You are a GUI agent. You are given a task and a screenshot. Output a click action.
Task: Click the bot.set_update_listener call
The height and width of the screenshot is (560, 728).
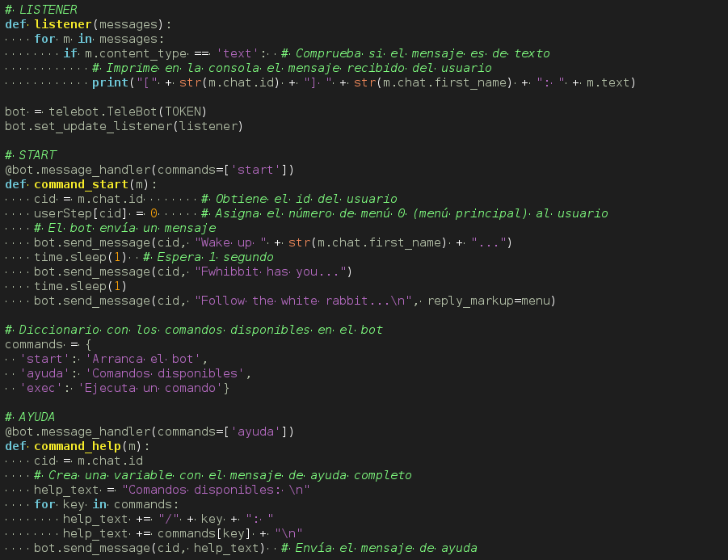click(123, 126)
